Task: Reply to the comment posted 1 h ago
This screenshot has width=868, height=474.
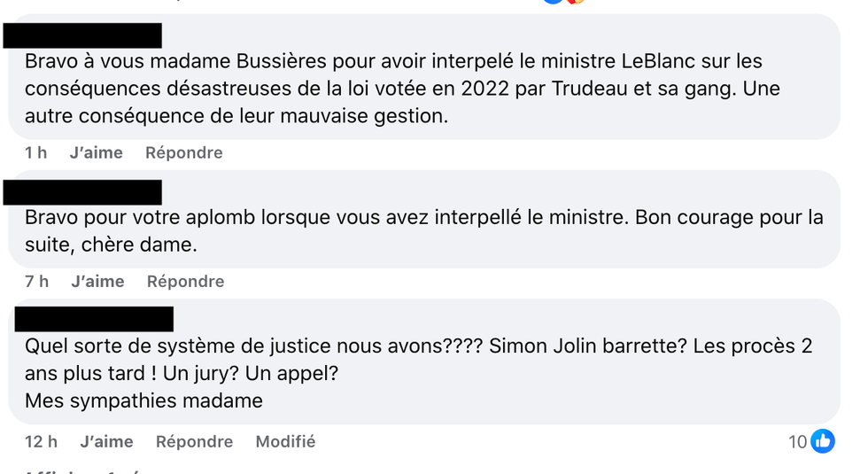Action: click(x=183, y=152)
